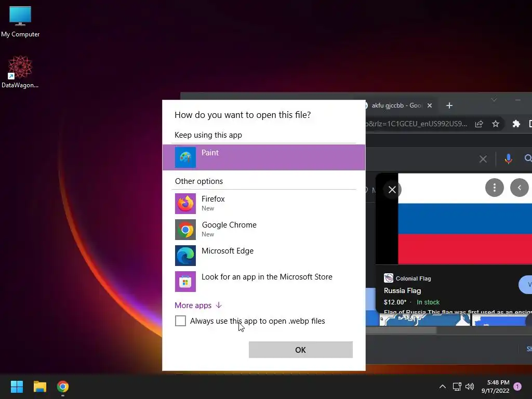The image size is (532, 399).
Task: Choose the Microsoft Edge app icon
Action: [x=185, y=256]
